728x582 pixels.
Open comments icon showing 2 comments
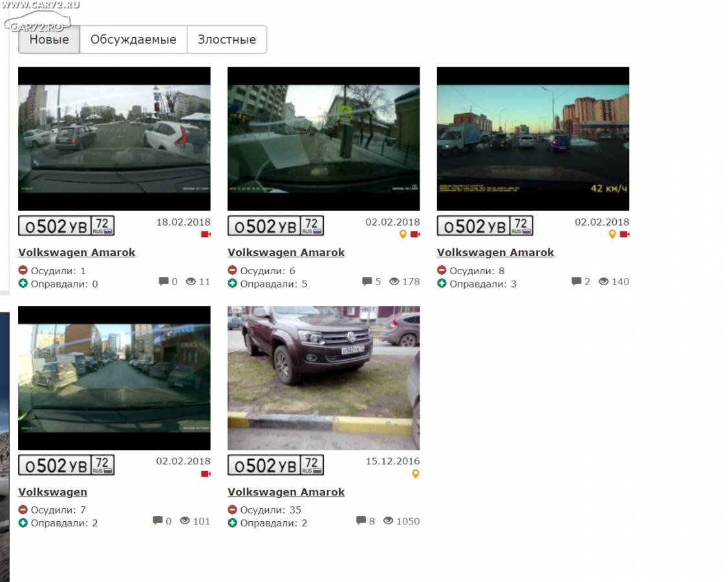coord(576,281)
